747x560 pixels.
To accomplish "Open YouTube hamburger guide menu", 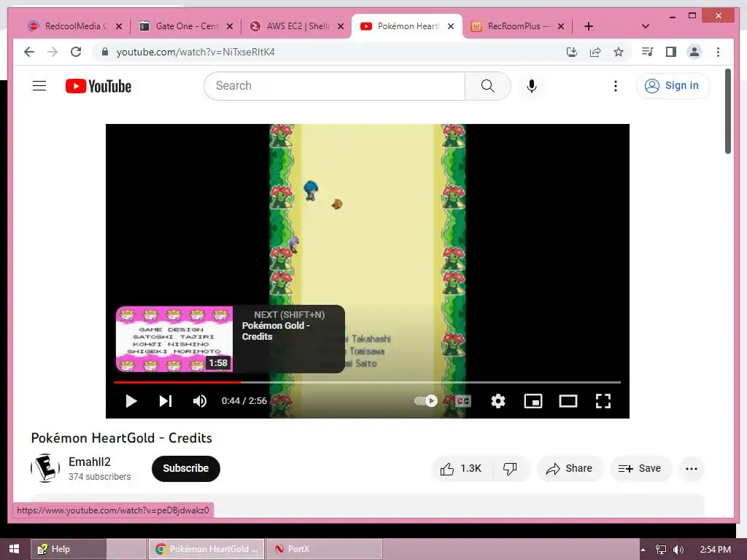I will (x=39, y=86).
